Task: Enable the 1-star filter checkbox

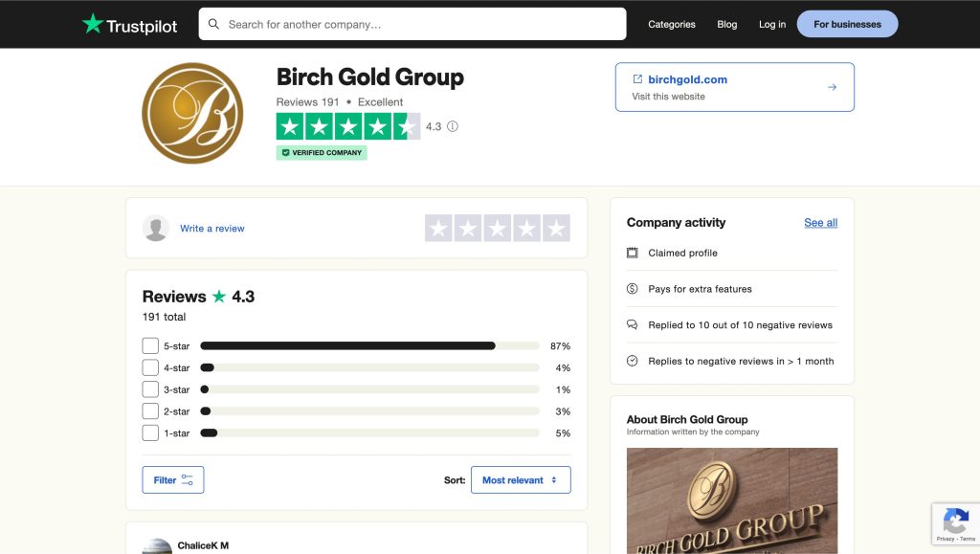Action: tap(150, 433)
